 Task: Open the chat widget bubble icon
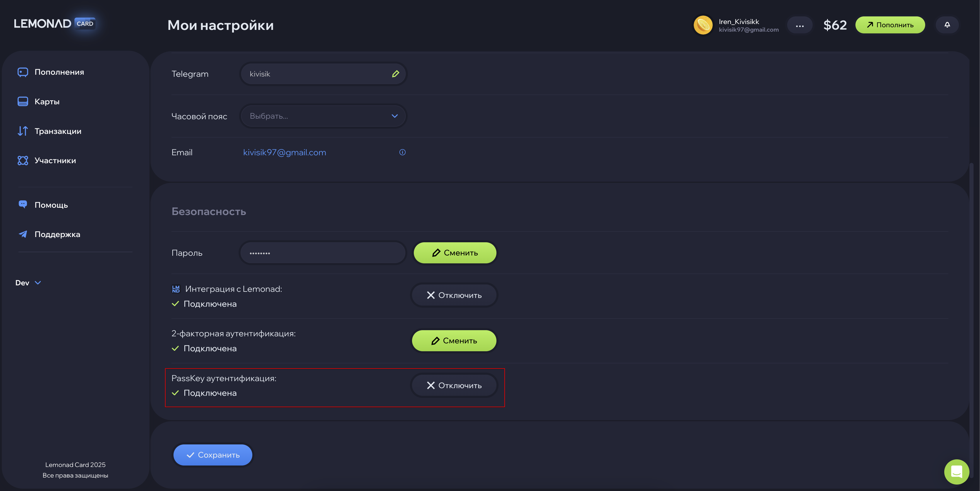(x=957, y=472)
